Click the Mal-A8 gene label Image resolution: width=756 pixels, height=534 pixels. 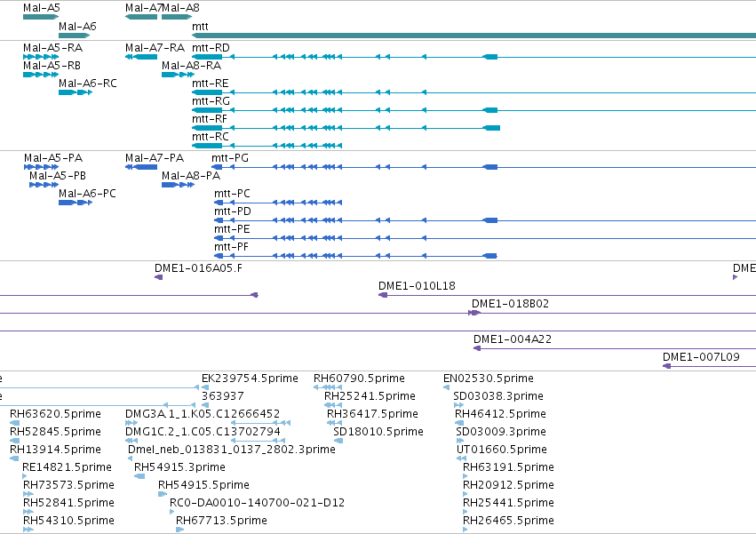click(180, 8)
